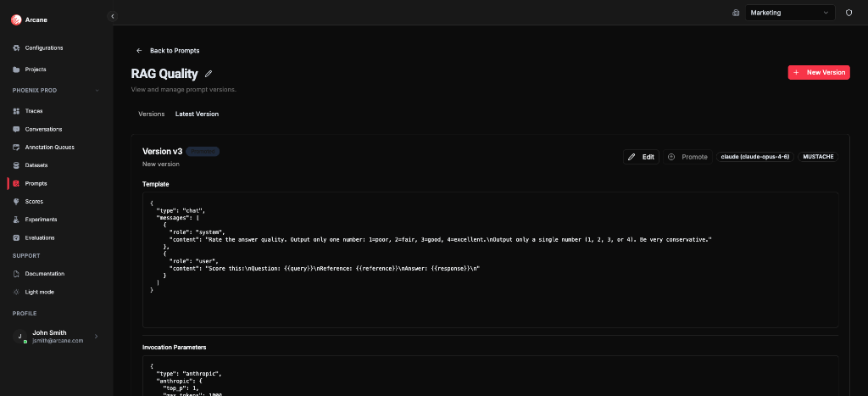Click the 'New version' description text

tap(160, 165)
